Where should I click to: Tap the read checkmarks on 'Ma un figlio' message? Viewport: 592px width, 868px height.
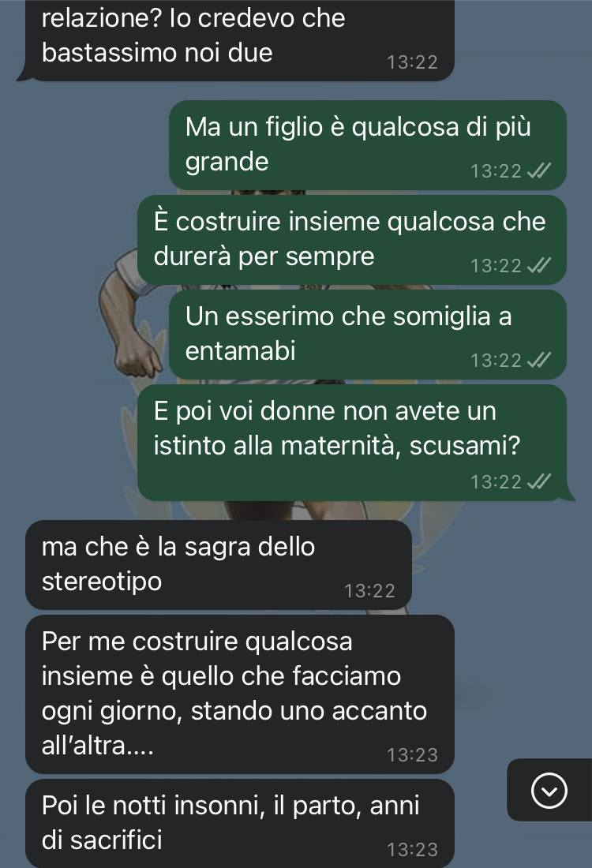pyautogui.click(x=539, y=171)
